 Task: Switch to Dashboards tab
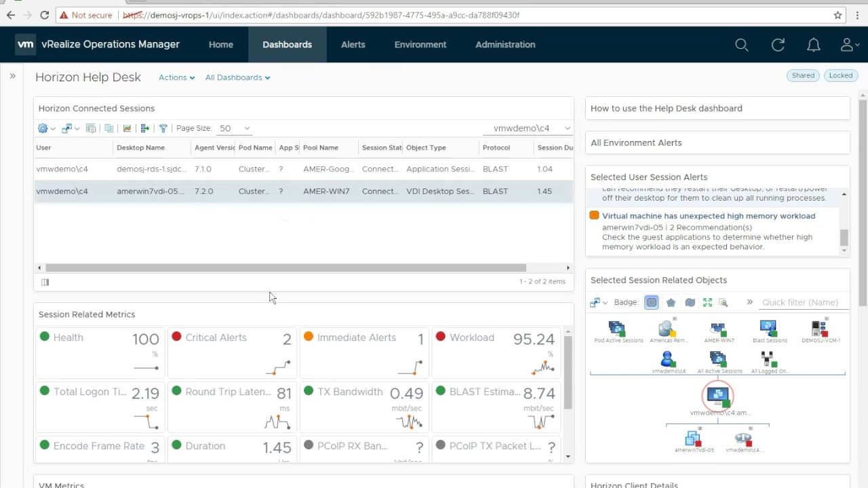(x=288, y=45)
